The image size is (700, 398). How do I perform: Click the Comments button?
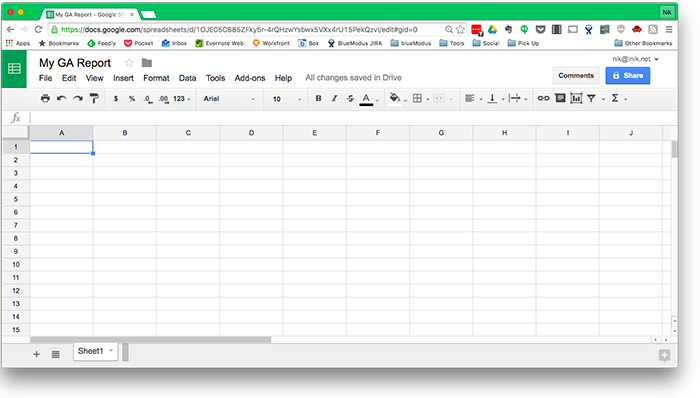(576, 75)
